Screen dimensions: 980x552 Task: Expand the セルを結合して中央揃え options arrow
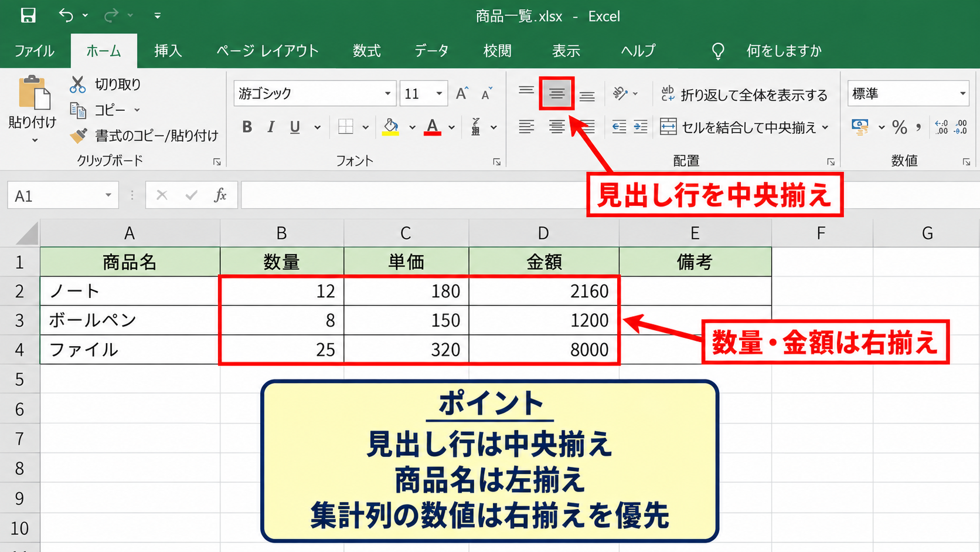point(825,127)
